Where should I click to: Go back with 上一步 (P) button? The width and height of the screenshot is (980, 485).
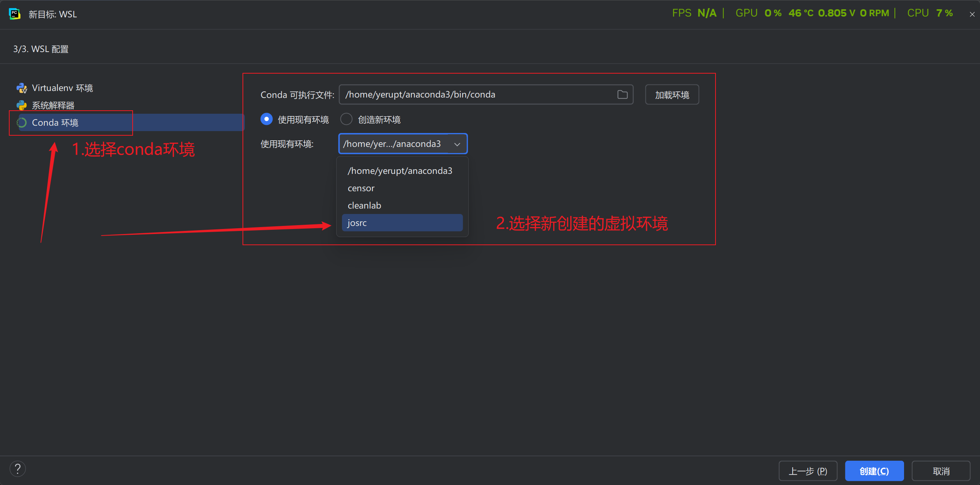click(808, 471)
